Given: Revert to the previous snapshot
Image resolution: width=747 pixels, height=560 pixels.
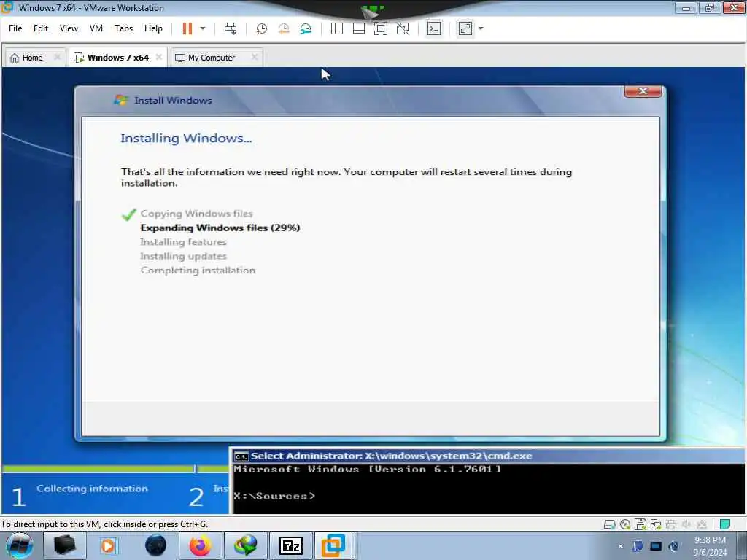Looking at the screenshot, I should point(284,28).
